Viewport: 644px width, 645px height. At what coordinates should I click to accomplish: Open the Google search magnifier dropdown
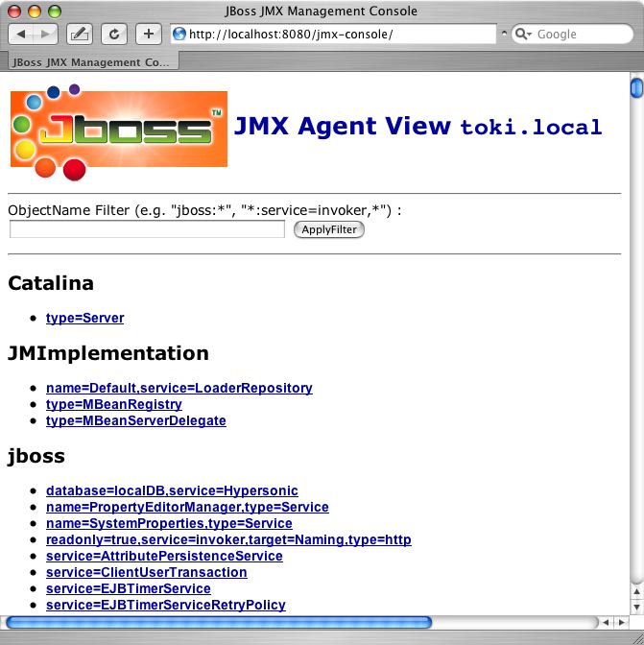[523, 34]
